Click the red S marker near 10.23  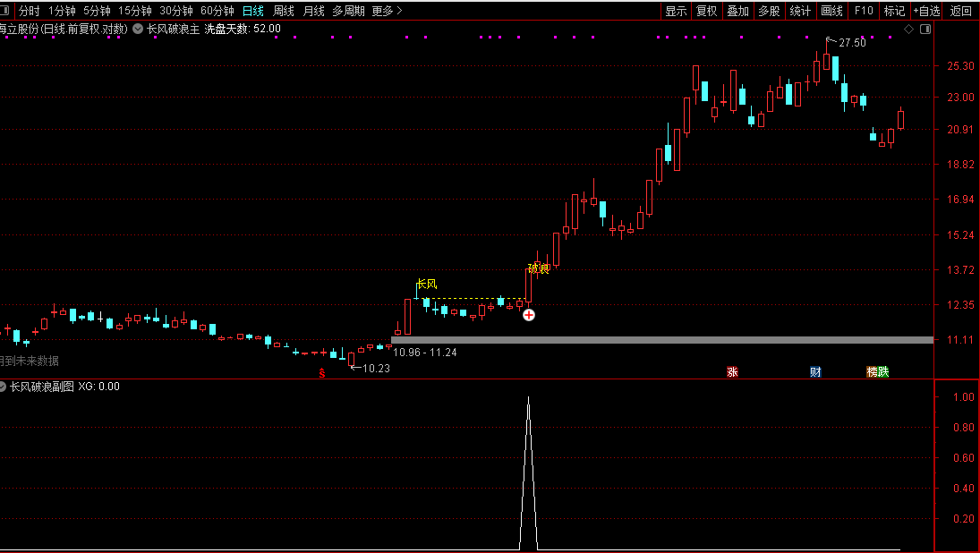pyautogui.click(x=322, y=374)
